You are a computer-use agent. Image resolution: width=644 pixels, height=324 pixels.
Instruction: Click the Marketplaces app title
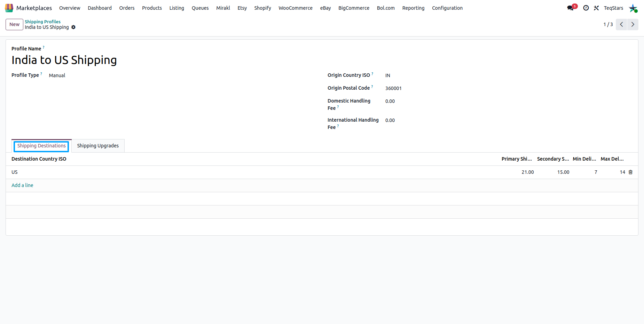coord(34,8)
